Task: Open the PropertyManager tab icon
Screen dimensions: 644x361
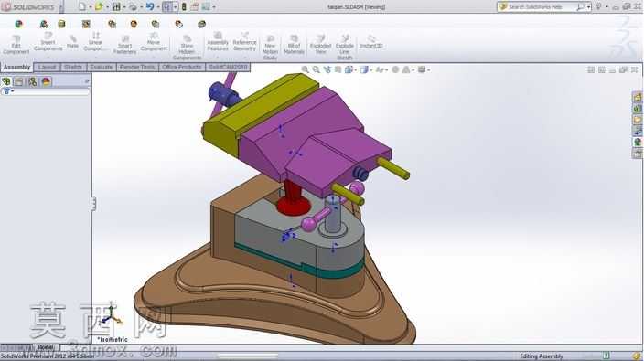Action: click(19, 81)
